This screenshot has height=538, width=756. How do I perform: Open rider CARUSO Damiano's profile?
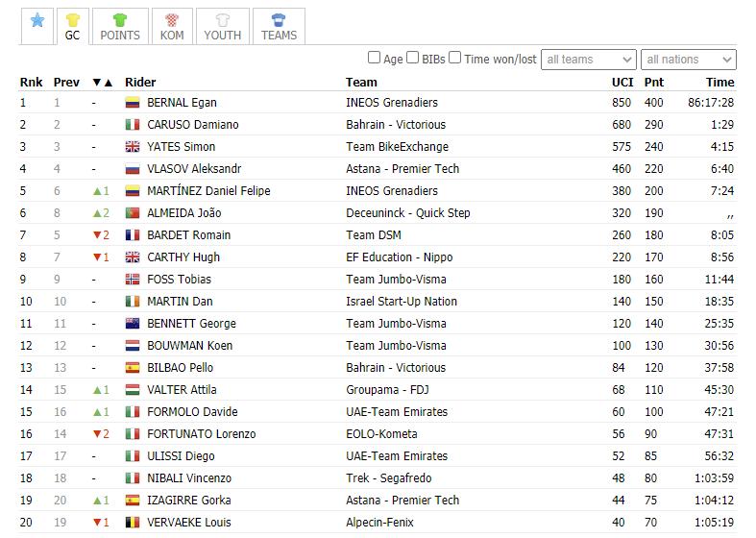point(193,125)
